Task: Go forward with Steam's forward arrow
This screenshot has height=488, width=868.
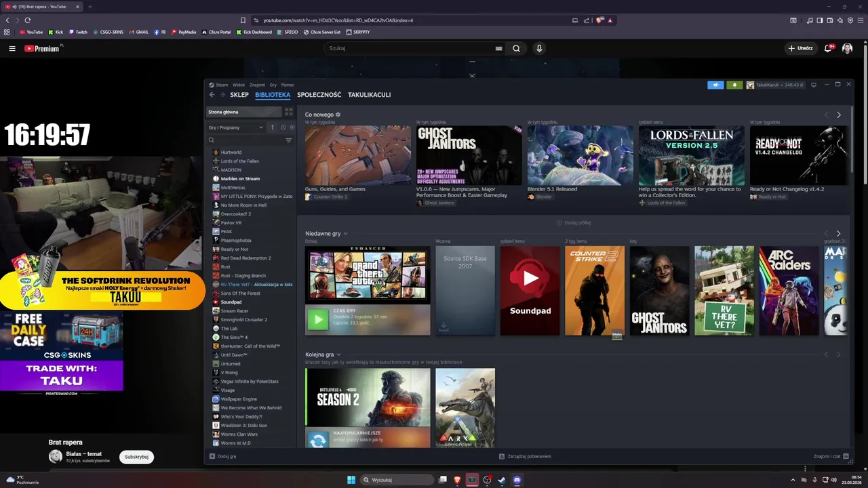Action: (222, 95)
